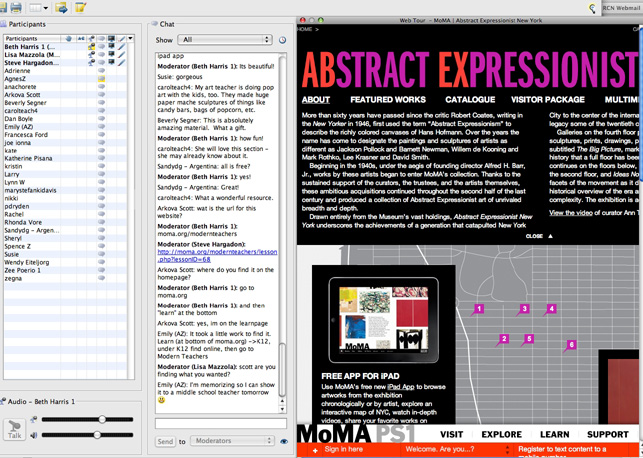
Task: Open the Notes editor toolbar icon
Action: (80, 7)
